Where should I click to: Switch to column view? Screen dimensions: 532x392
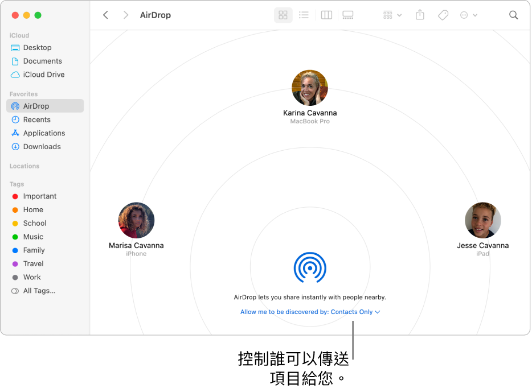click(x=326, y=15)
